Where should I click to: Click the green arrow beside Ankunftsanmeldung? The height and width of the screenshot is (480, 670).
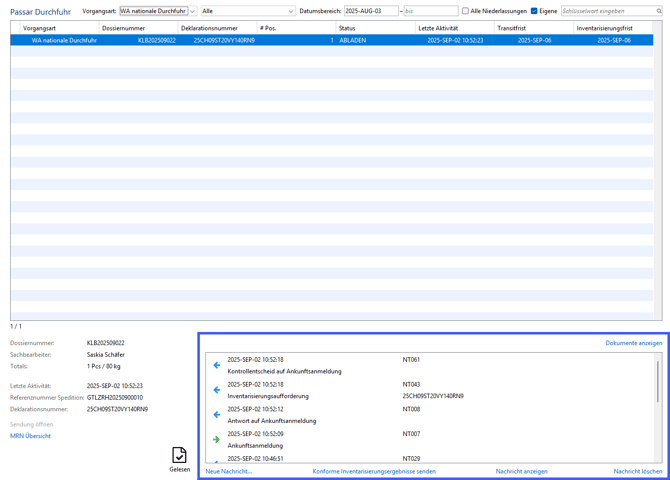[x=216, y=439]
